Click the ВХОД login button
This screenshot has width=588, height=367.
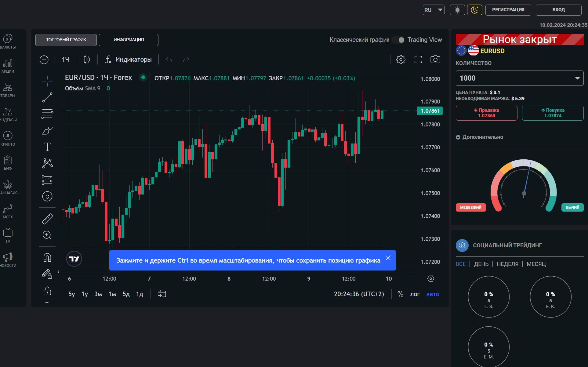coord(558,10)
